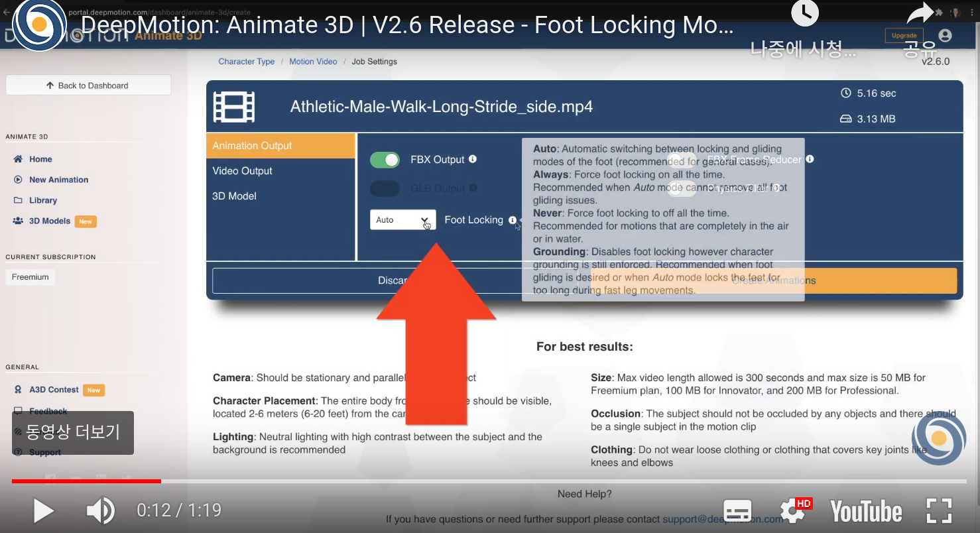This screenshot has height=533, width=980.
Task: Click the info icon next to FBX Output
Action: (473, 159)
